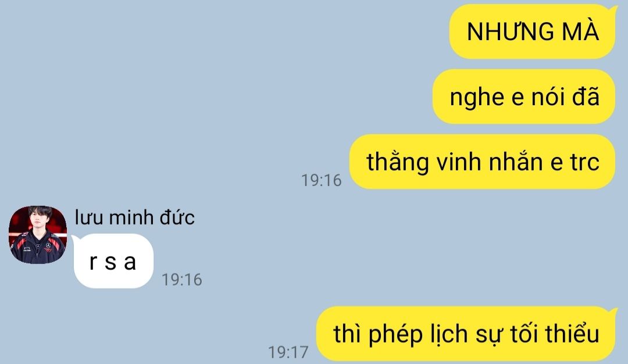Click the word "đức" in the sender name
The width and height of the screenshot is (628, 364).
[x=177, y=218]
